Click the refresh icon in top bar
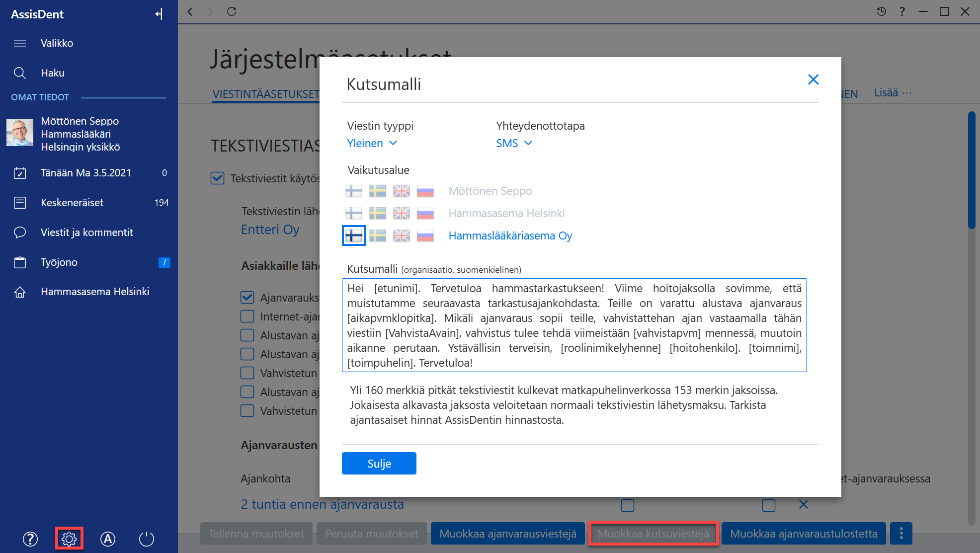 pyautogui.click(x=232, y=11)
